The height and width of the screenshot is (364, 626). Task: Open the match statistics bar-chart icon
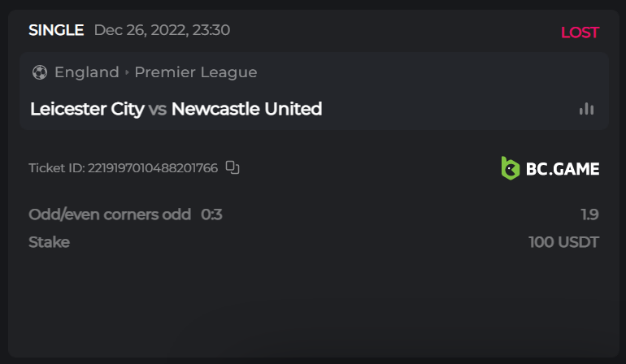(x=586, y=109)
